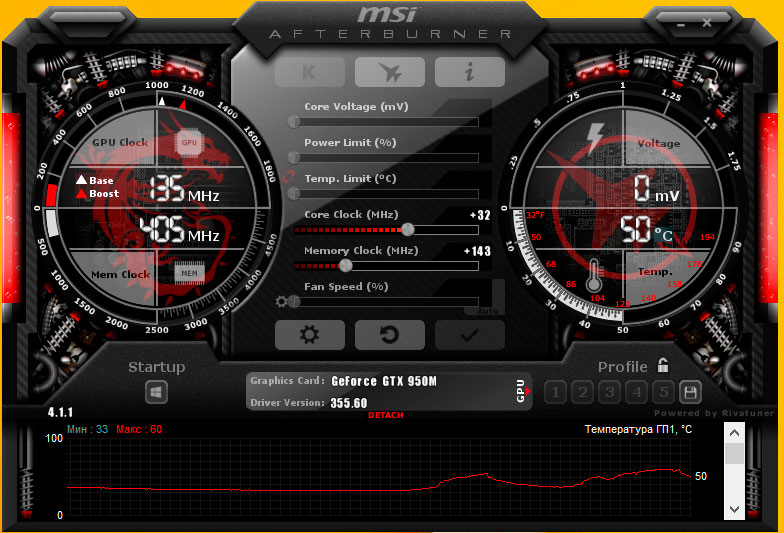Click the Мин : 33 label
The width and height of the screenshot is (784, 533).
point(87,429)
